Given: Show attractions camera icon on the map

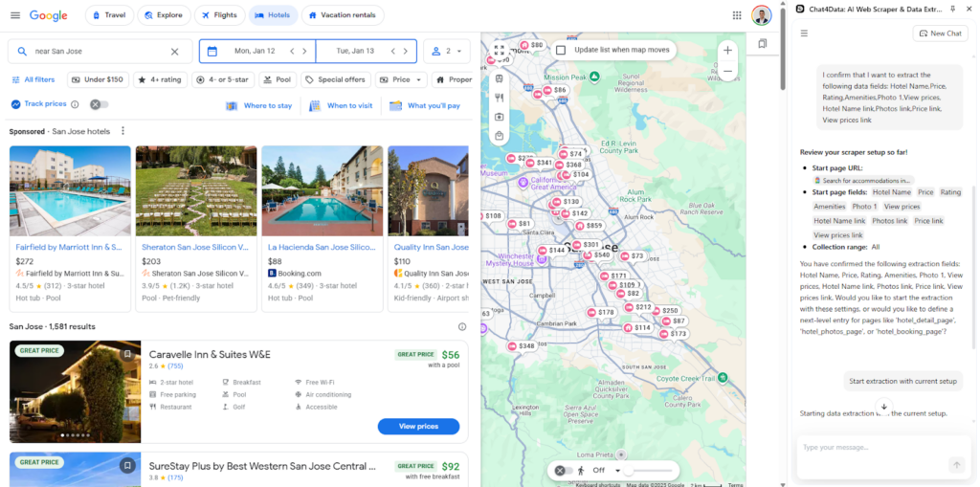Looking at the screenshot, I should (499, 117).
